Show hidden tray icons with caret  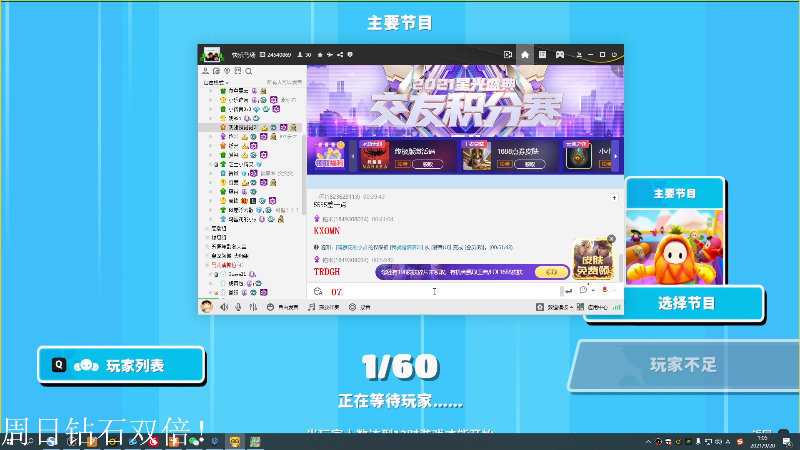click(x=648, y=441)
